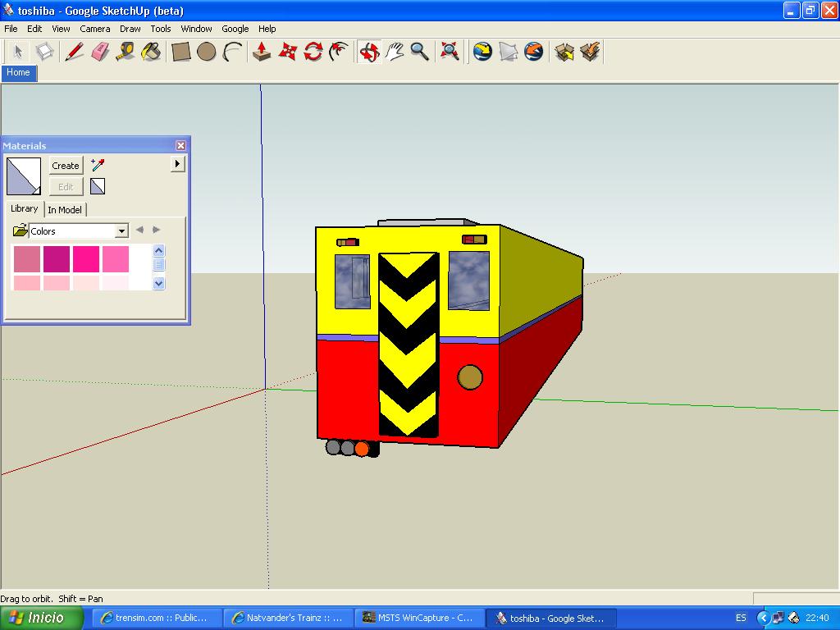Expand the Materials panel details arrow

(x=177, y=164)
